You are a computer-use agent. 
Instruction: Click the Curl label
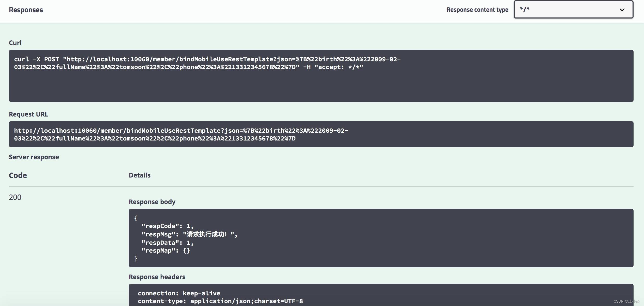(15, 43)
